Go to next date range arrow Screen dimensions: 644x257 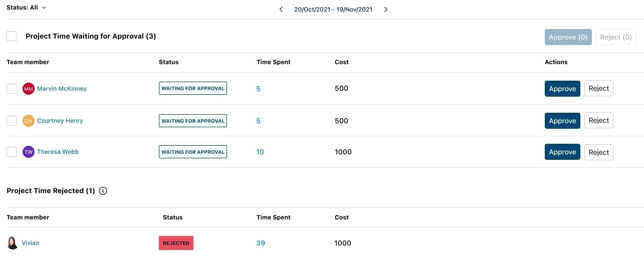coord(386,10)
